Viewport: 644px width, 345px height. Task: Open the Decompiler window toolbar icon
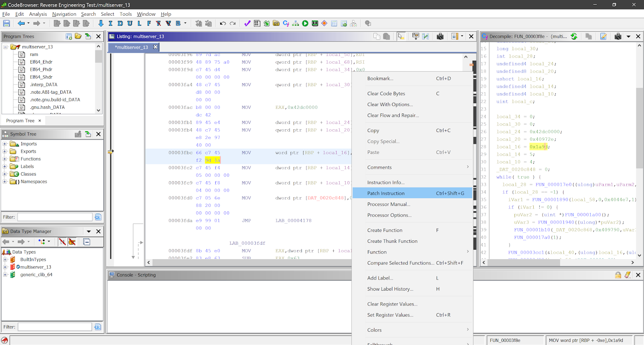[286, 23]
